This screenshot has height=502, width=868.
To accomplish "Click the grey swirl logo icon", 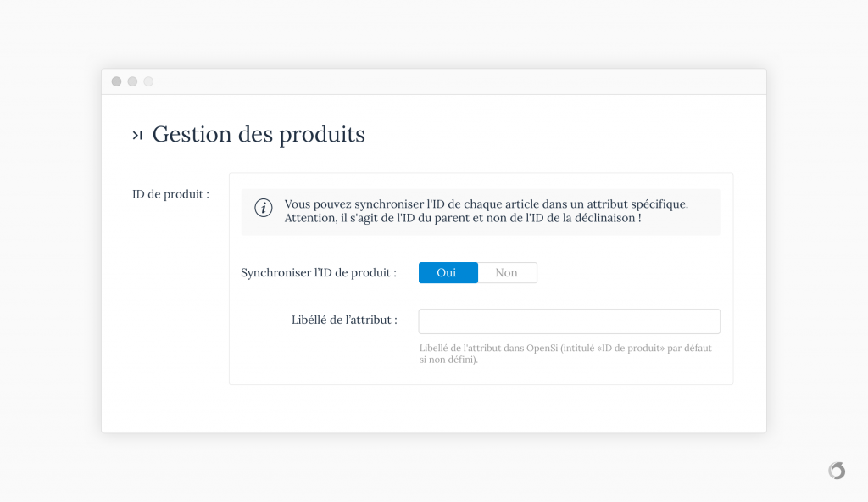I will [x=837, y=471].
